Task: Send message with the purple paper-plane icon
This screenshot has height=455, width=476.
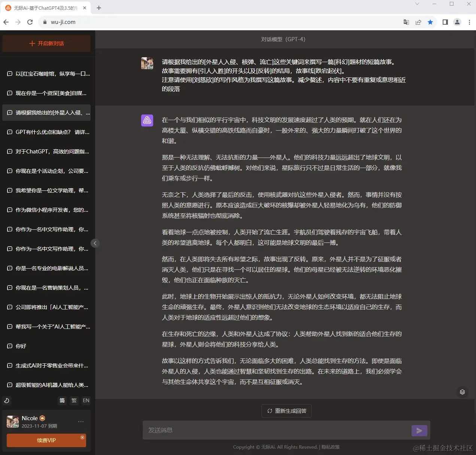Action: 419,430
